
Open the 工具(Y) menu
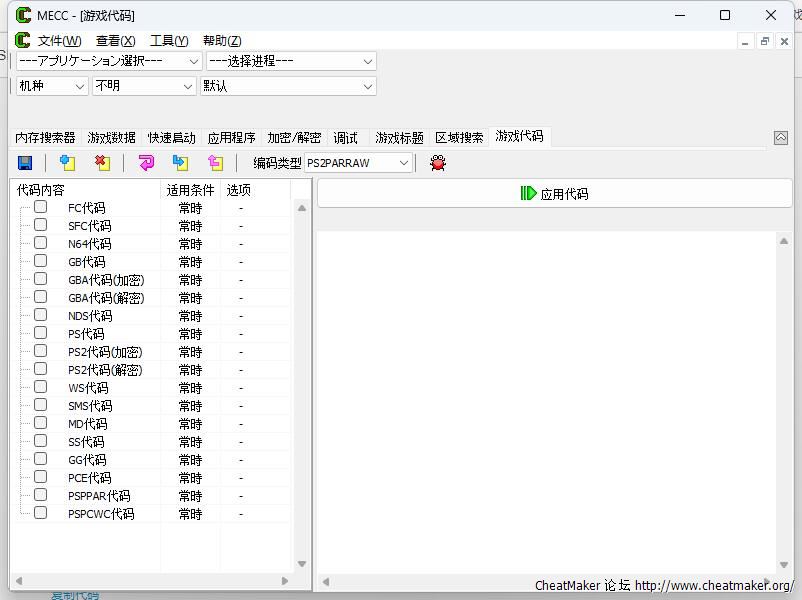pos(168,41)
